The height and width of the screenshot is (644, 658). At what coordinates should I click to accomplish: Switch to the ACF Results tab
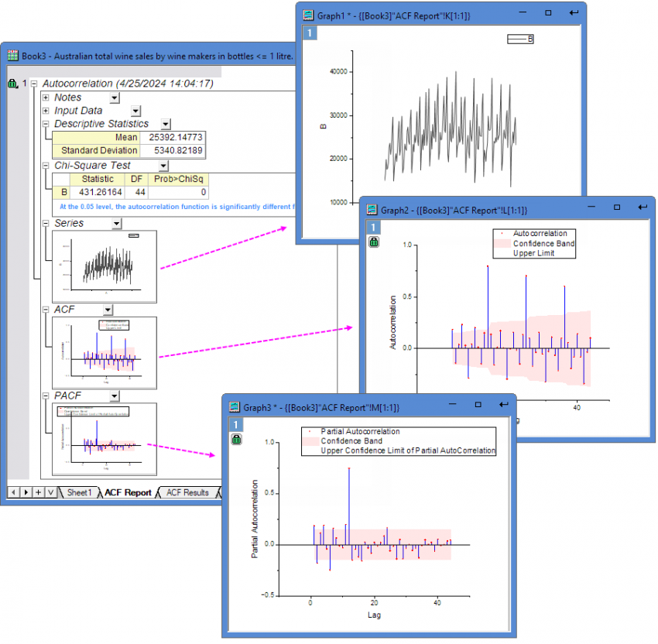pos(187,492)
